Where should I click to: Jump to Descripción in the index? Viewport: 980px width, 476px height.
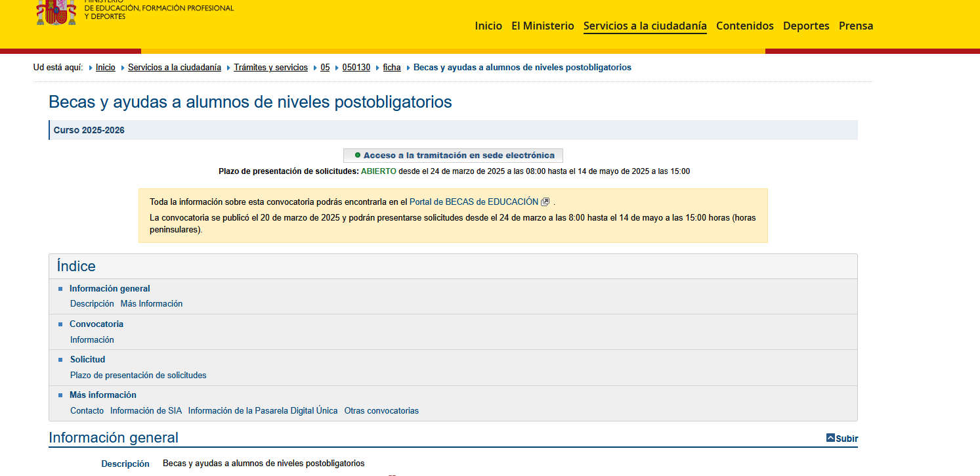pos(92,304)
